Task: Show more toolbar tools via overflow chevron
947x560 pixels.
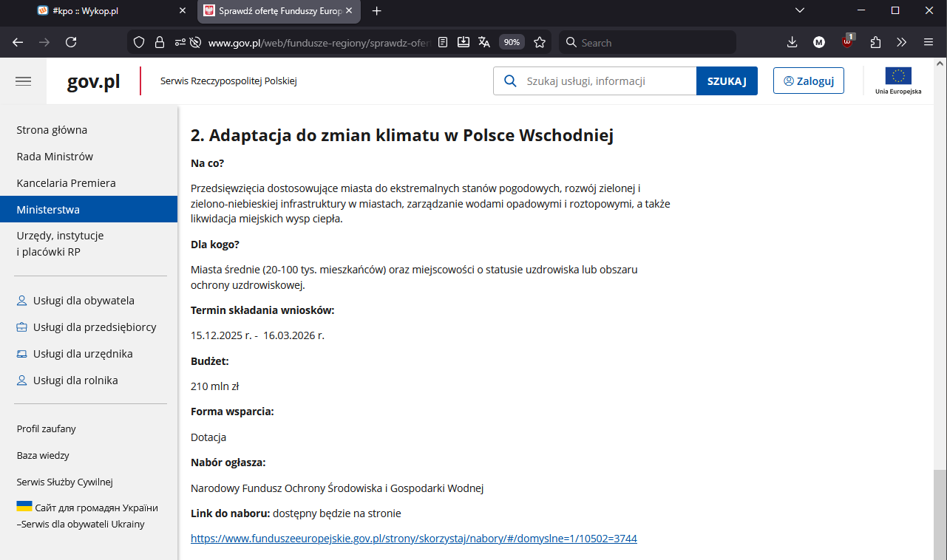Action: tap(901, 42)
